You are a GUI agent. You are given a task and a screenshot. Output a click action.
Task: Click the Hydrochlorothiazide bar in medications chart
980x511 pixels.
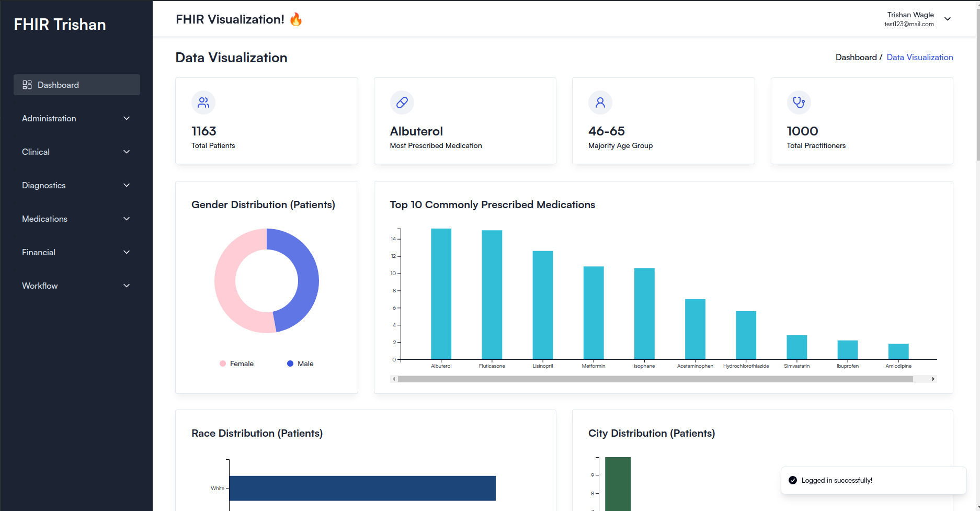click(746, 335)
